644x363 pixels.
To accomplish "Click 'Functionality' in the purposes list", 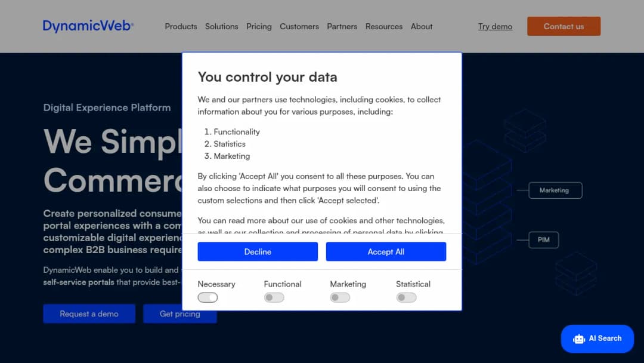I will 237,132.
